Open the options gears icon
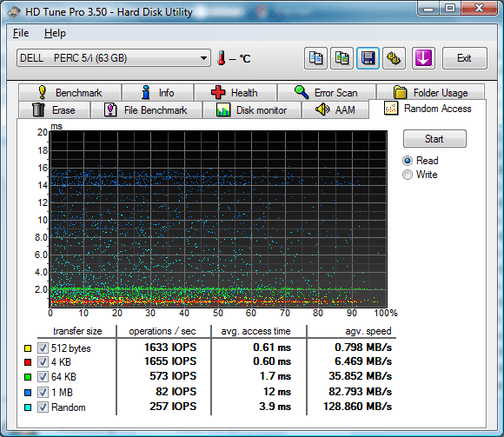 [x=394, y=58]
